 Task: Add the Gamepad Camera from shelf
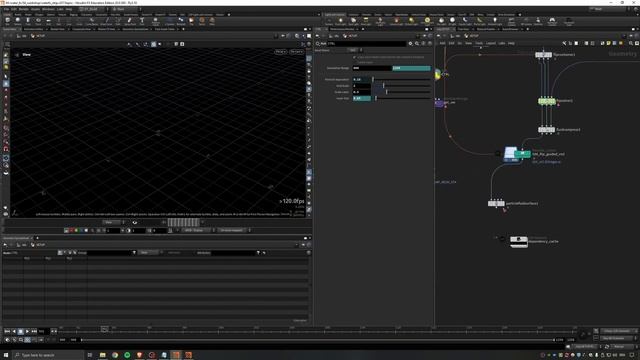[x=552, y=21]
